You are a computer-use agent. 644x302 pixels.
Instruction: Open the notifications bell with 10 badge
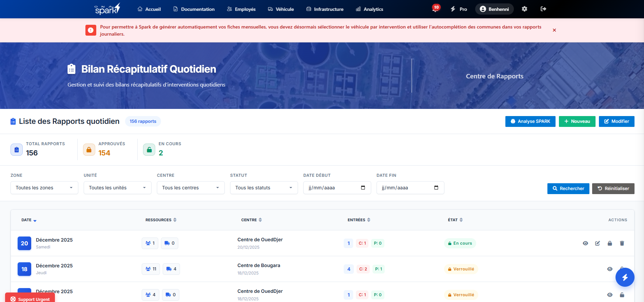coord(435,9)
